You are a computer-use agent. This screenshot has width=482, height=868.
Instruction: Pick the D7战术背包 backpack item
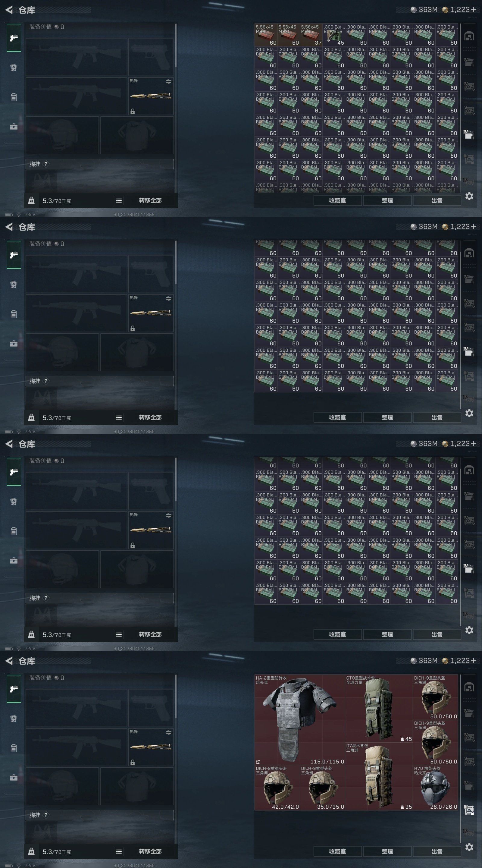(x=379, y=777)
